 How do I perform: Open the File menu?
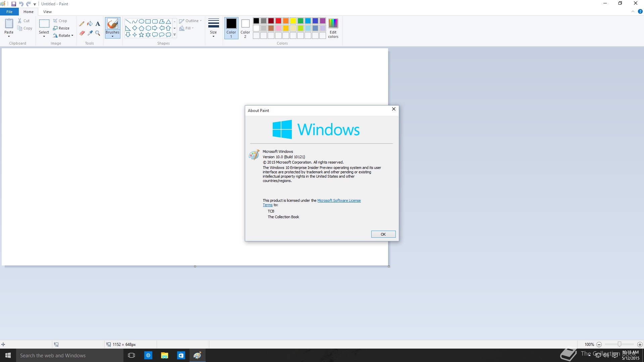tap(9, 12)
